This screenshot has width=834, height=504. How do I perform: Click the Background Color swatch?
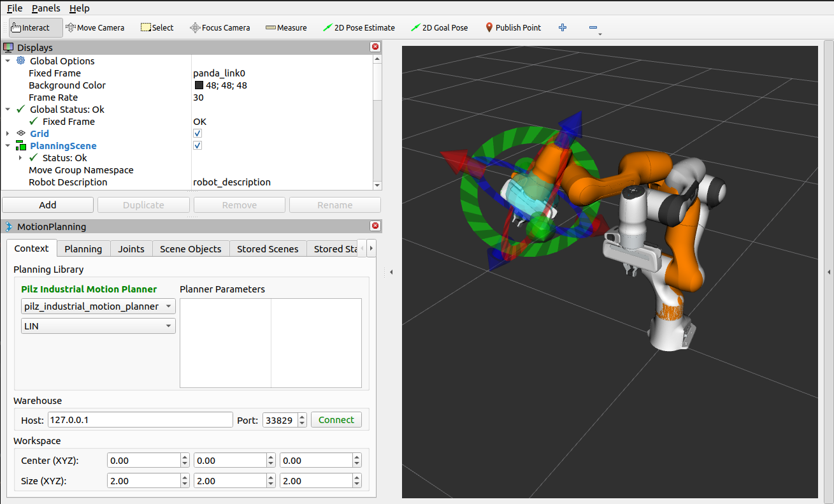point(199,85)
